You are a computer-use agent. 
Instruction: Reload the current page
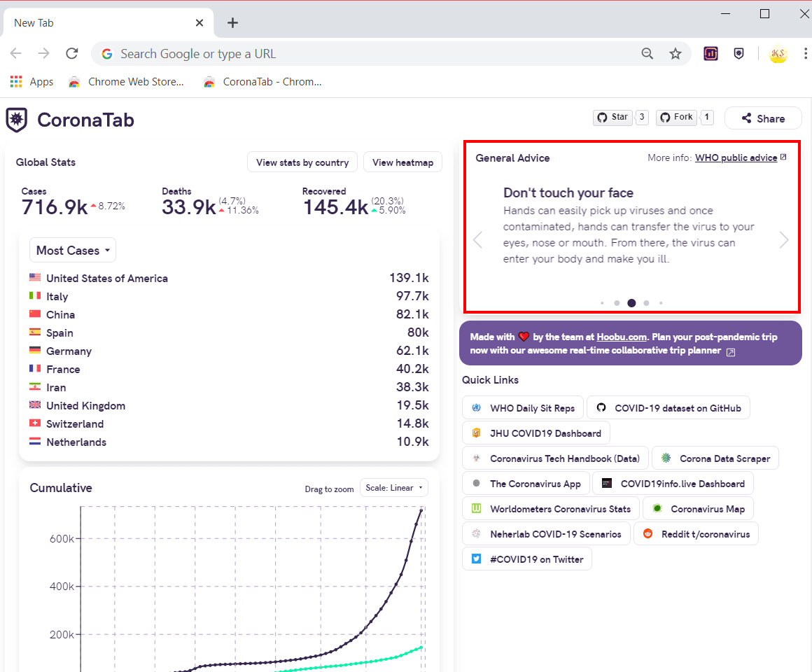tap(72, 53)
